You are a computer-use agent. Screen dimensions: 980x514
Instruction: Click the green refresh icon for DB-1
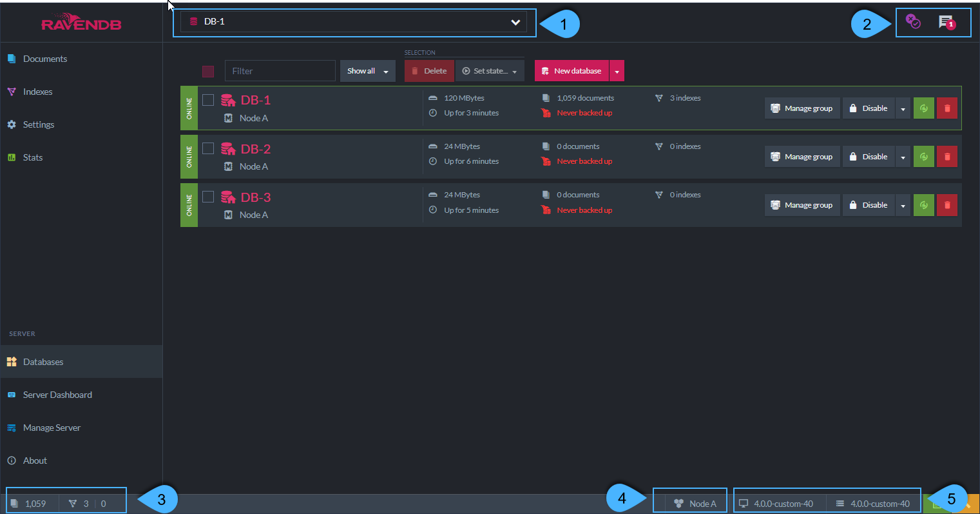(923, 108)
